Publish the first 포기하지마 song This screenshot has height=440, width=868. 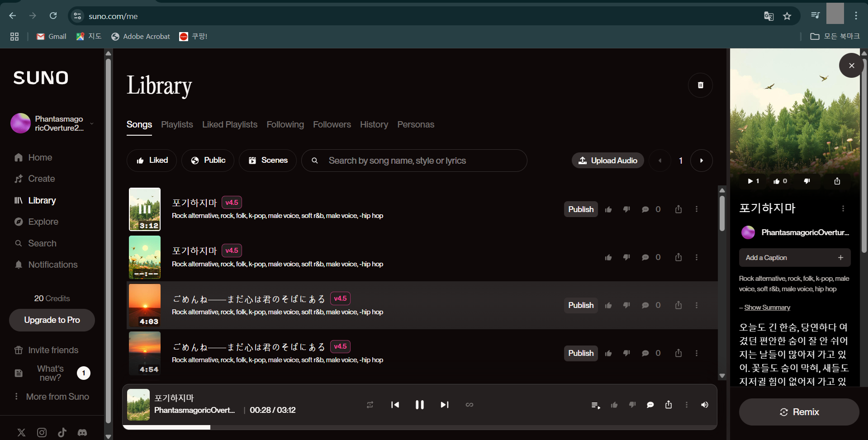point(581,209)
